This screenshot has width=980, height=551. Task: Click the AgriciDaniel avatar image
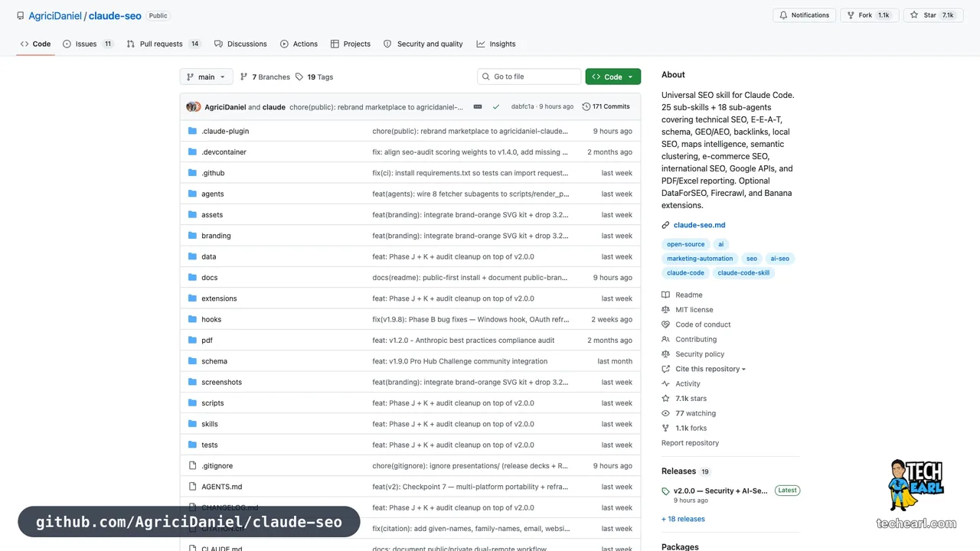click(191, 106)
